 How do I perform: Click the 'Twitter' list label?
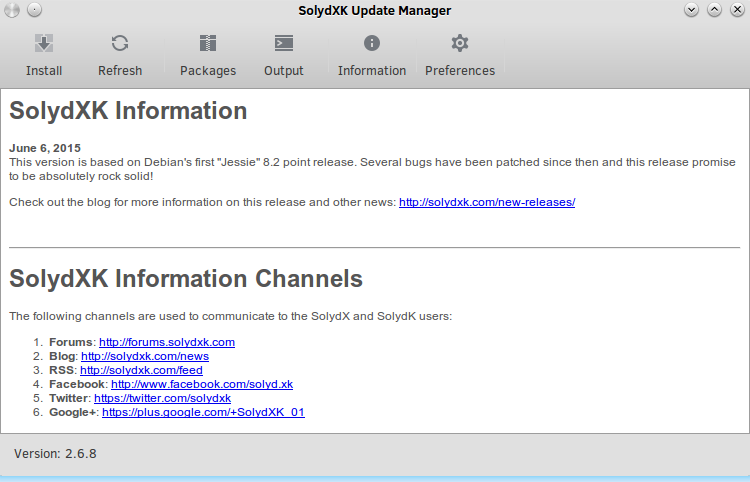[x=68, y=398]
